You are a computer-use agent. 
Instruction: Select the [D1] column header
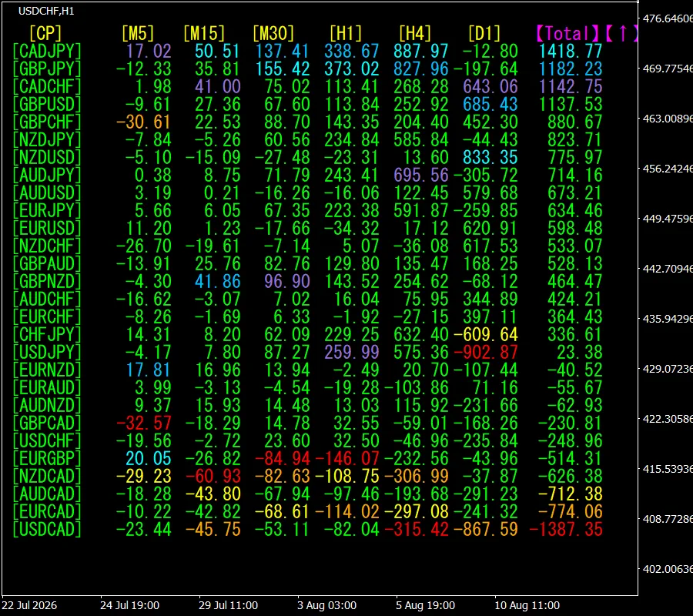coord(484,34)
